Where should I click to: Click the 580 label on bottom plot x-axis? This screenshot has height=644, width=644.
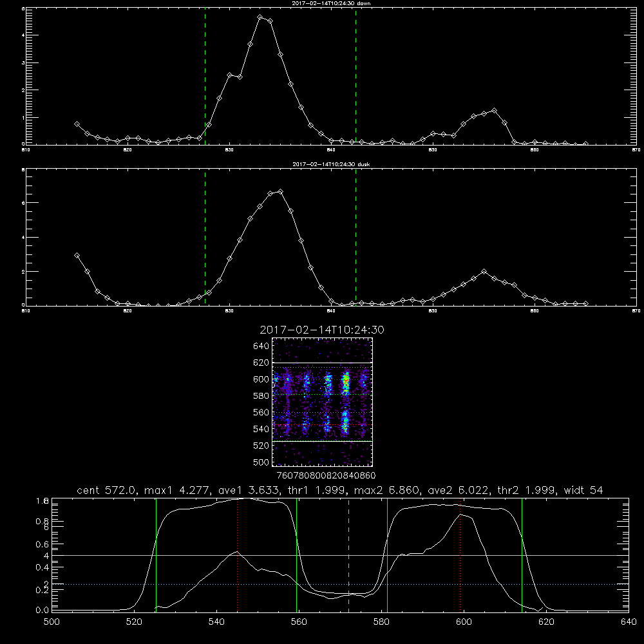tap(381, 622)
